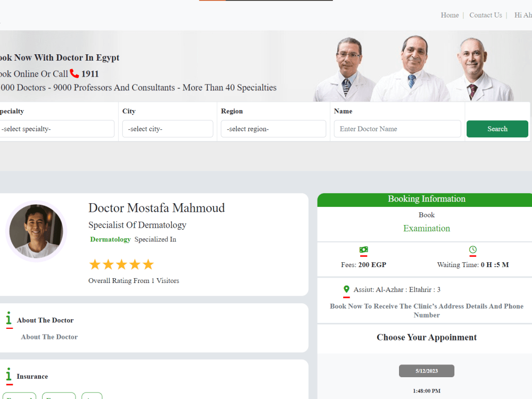The height and width of the screenshot is (399, 532).
Task: Click the Assiut: Al-Azhar : Eltahrir address text
Action: 397,289
